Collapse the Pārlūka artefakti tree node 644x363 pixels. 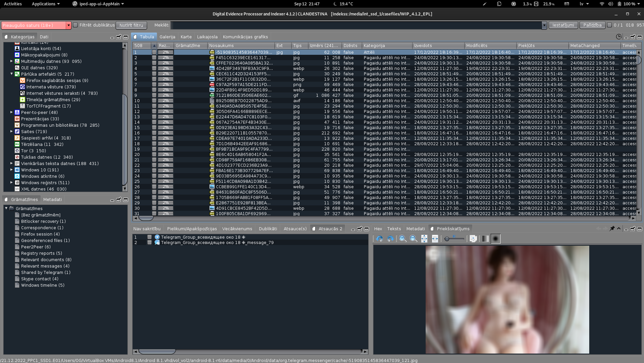(x=11, y=74)
